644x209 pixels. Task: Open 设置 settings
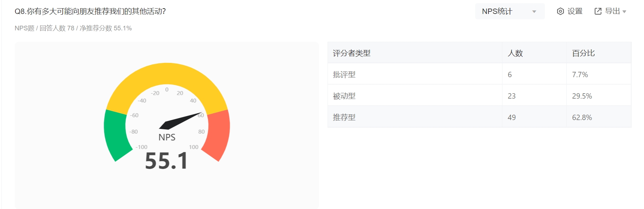[x=570, y=11]
